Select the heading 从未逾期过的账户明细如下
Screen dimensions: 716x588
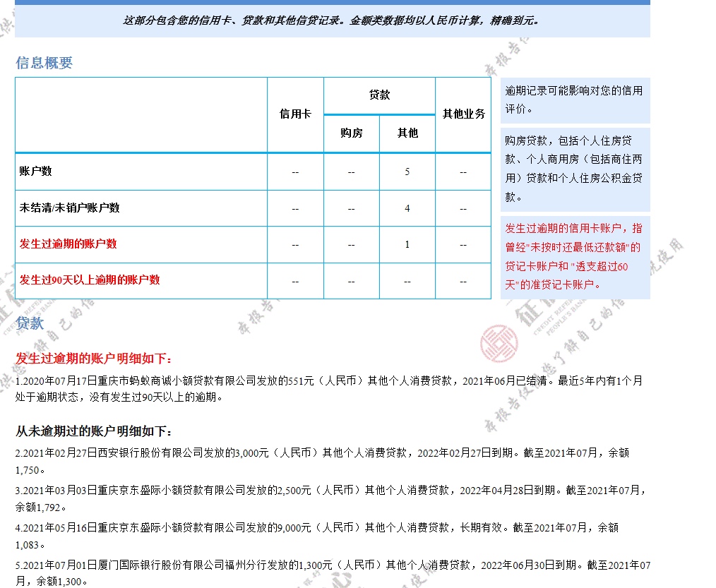pyautogui.click(x=94, y=431)
